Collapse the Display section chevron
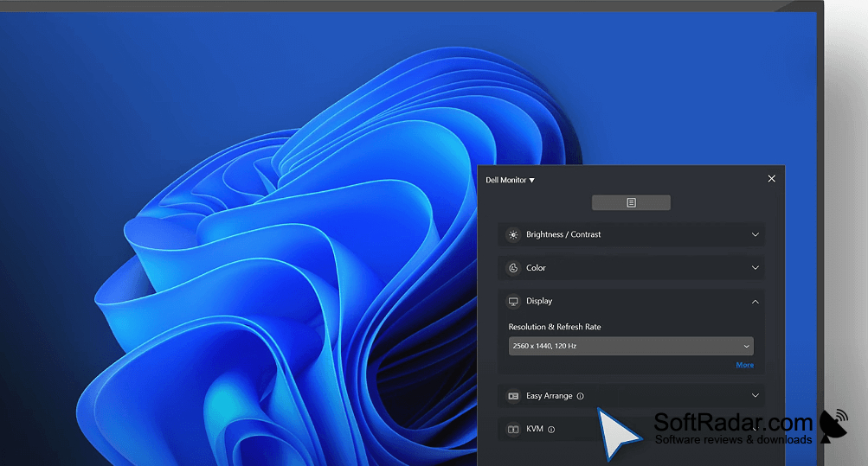Screen dimensions: 868x466 point(755,301)
